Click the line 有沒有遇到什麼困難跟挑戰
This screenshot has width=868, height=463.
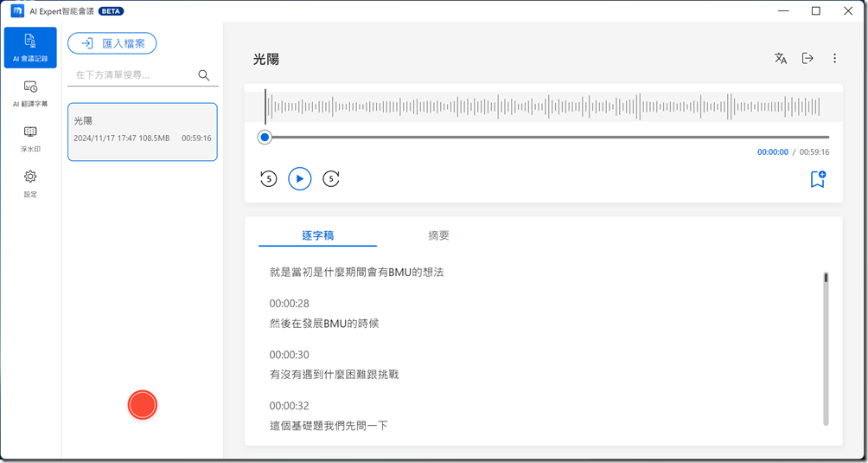334,375
